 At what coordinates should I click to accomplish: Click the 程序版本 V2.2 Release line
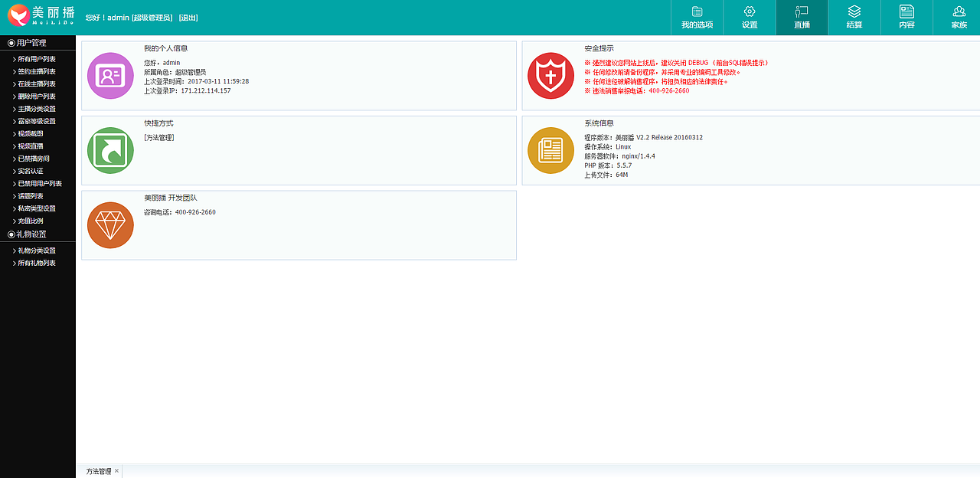pyautogui.click(x=643, y=137)
